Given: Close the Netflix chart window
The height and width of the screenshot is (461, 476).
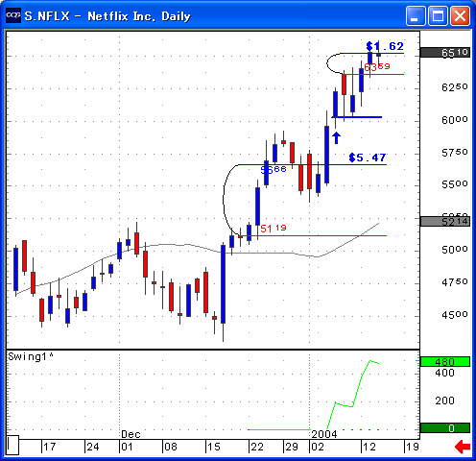Looking at the screenshot, I should pyautogui.click(x=460, y=15).
